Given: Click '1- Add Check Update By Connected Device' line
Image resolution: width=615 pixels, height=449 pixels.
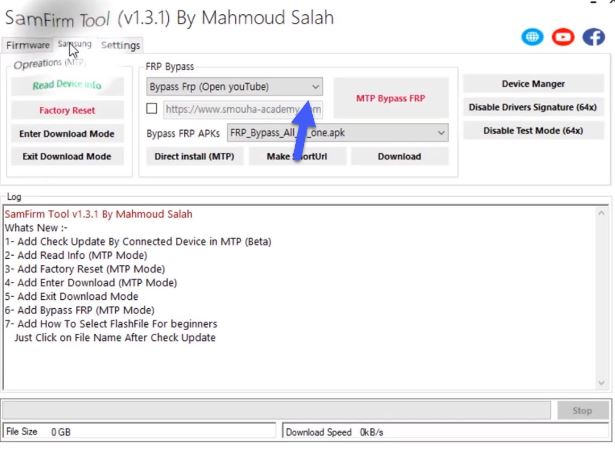Looking at the screenshot, I should coord(138,242).
